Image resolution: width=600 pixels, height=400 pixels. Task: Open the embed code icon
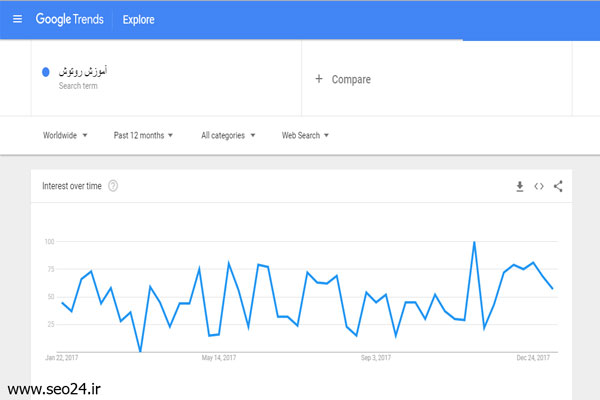click(x=539, y=186)
